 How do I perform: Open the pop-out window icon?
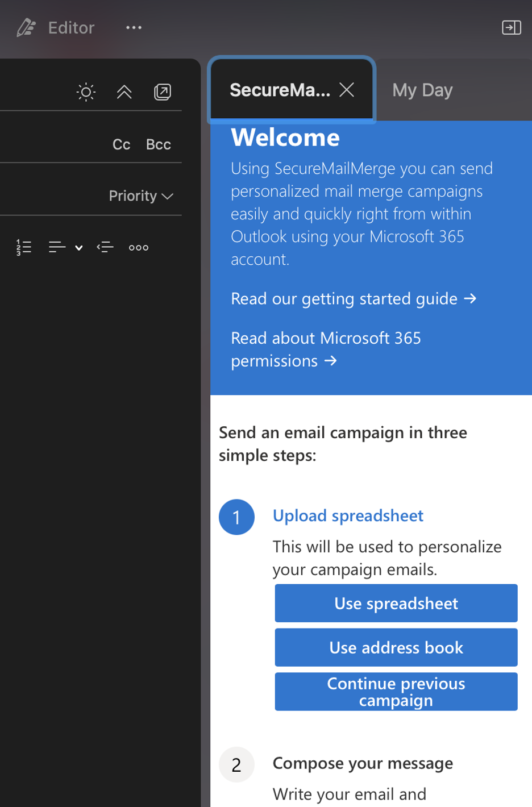point(163,91)
